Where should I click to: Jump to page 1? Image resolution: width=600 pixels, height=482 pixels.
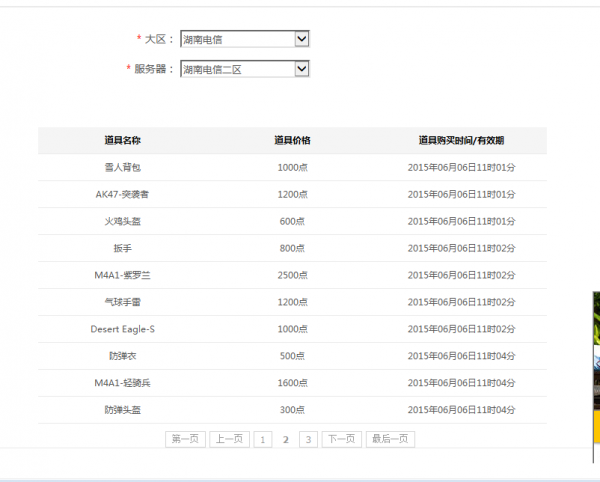[x=263, y=440]
